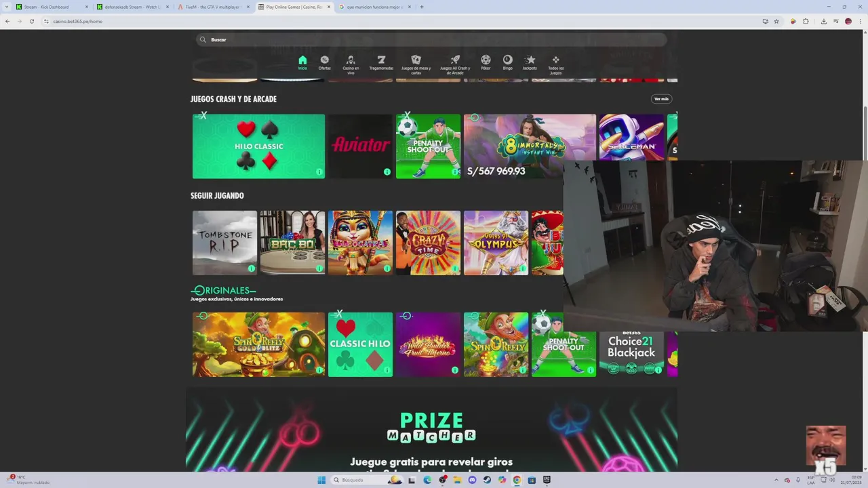Show info for Hi Lo Classic tile

(319, 172)
